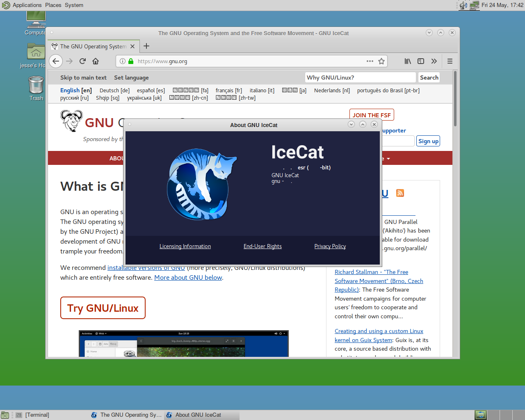Open the IceCat hamburger menu
Image resolution: width=525 pixels, height=420 pixels.
(450, 61)
